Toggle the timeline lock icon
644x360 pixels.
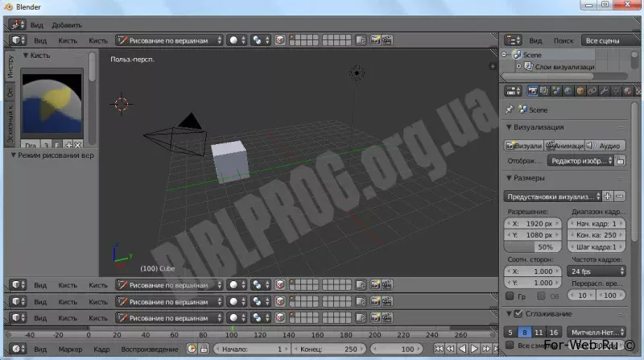204,349
